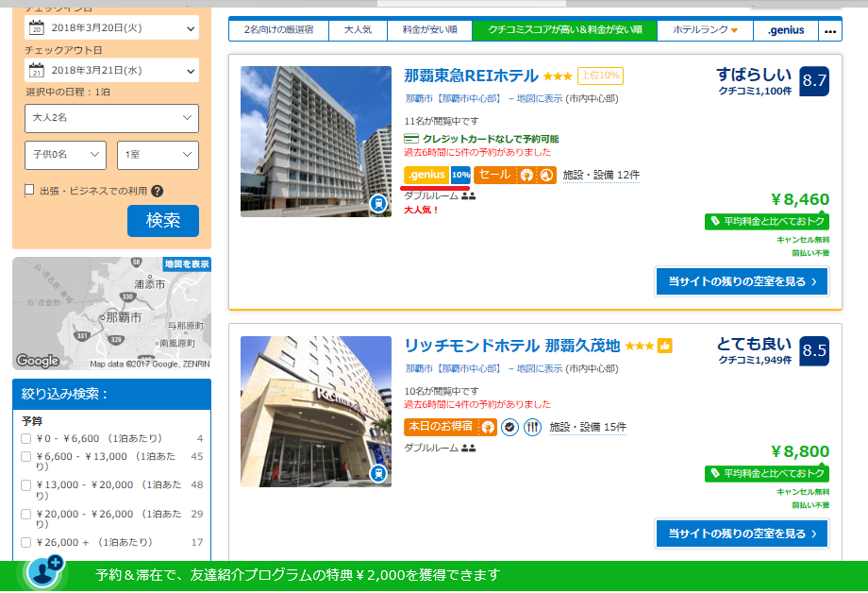The height and width of the screenshot is (593, 868).
Task: Check the ¥26,000 + budget filter
Action: pyautogui.click(x=25, y=543)
